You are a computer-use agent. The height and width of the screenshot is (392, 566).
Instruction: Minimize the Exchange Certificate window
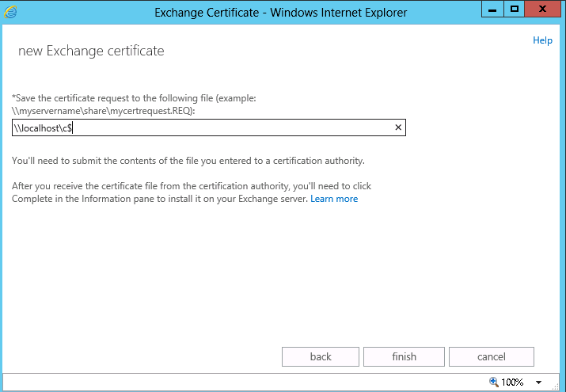[494, 10]
